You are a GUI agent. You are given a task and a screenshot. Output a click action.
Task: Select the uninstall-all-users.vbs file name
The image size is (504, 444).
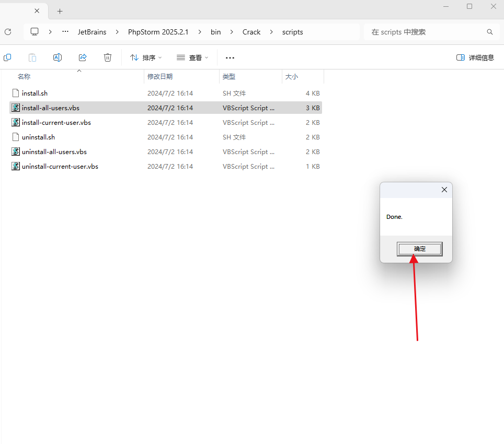(54, 152)
